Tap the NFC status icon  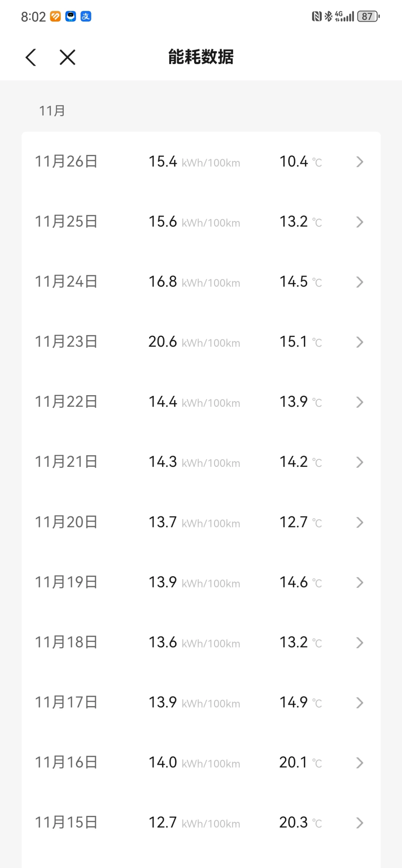(316, 16)
